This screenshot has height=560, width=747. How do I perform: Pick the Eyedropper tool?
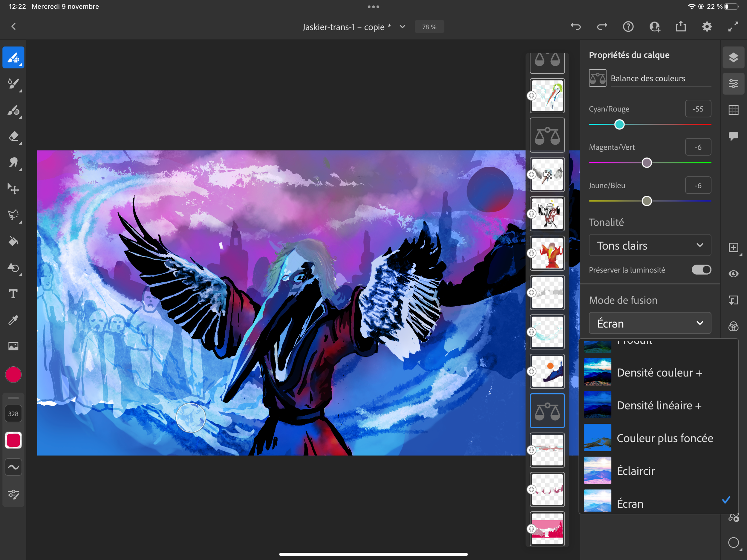point(13,320)
